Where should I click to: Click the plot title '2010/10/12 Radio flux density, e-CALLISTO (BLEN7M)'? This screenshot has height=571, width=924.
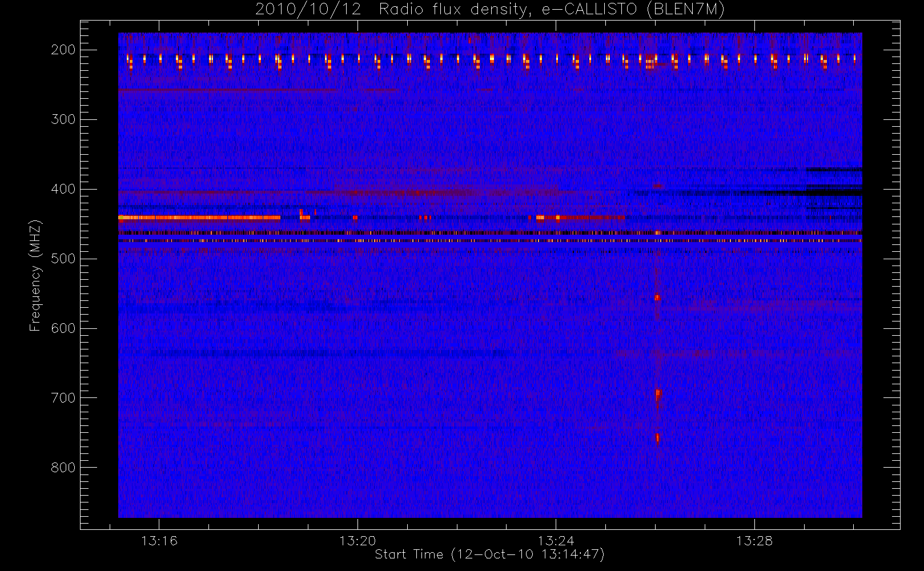tap(490, 10)
